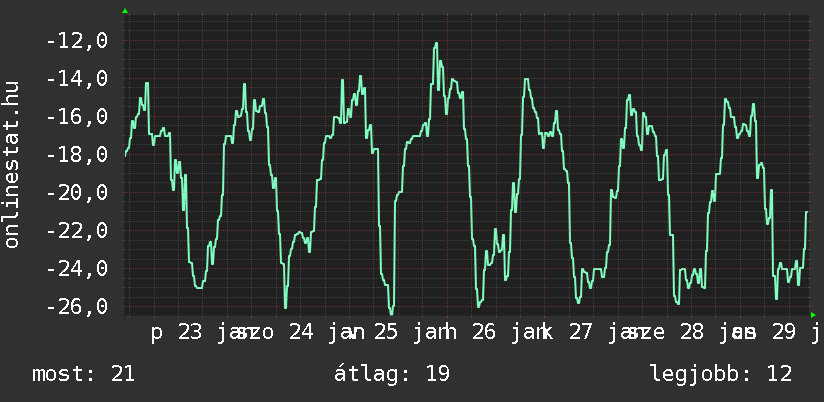Click the -12,0 y-axis label
The image size is (824, 402).
tap(76, 41)
